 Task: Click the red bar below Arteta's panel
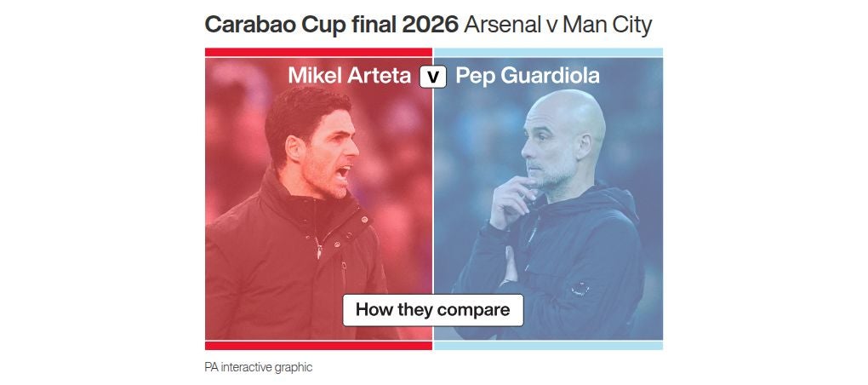[318, 345]
